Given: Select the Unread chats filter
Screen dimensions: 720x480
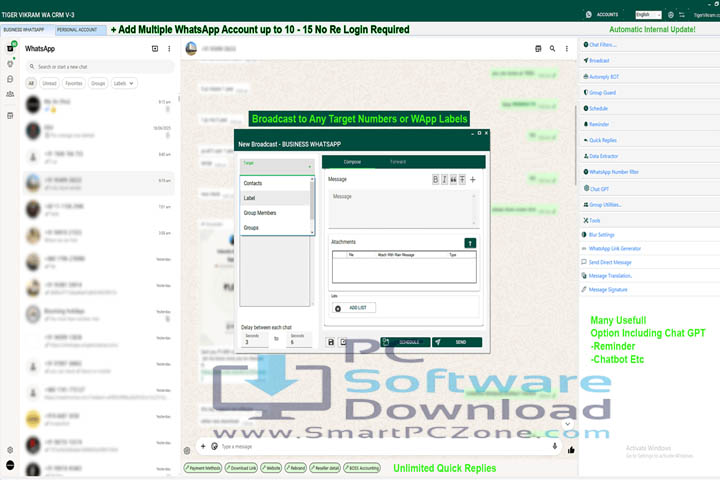Looking at the screenshot, I should pos(49,84).
